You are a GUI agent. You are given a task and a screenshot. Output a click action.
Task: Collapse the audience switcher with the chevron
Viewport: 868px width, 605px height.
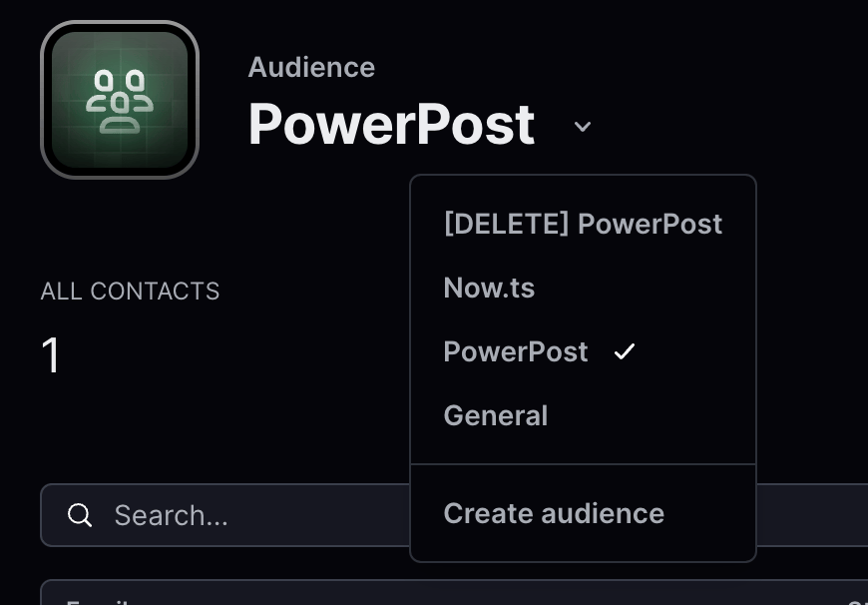583,127
